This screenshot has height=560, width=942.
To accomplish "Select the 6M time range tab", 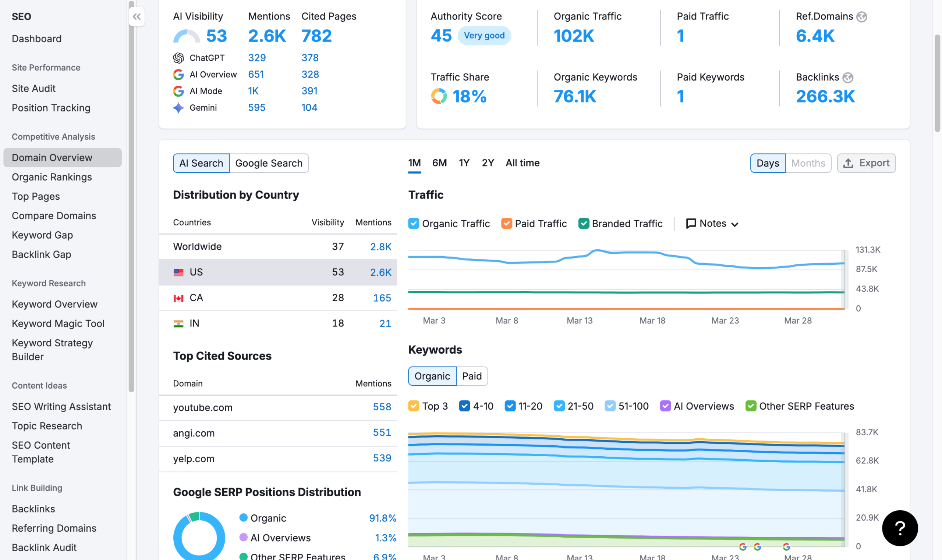I will tap(439, 163).
